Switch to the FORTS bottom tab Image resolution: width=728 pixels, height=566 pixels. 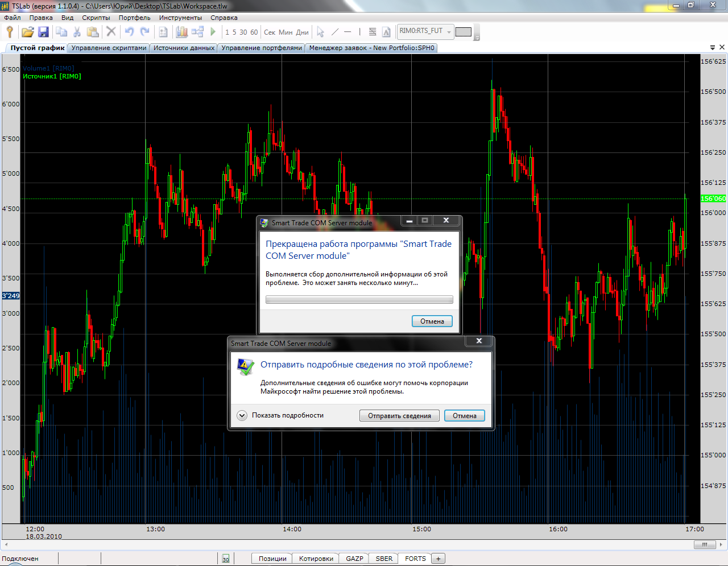click(x=415, y=559)
